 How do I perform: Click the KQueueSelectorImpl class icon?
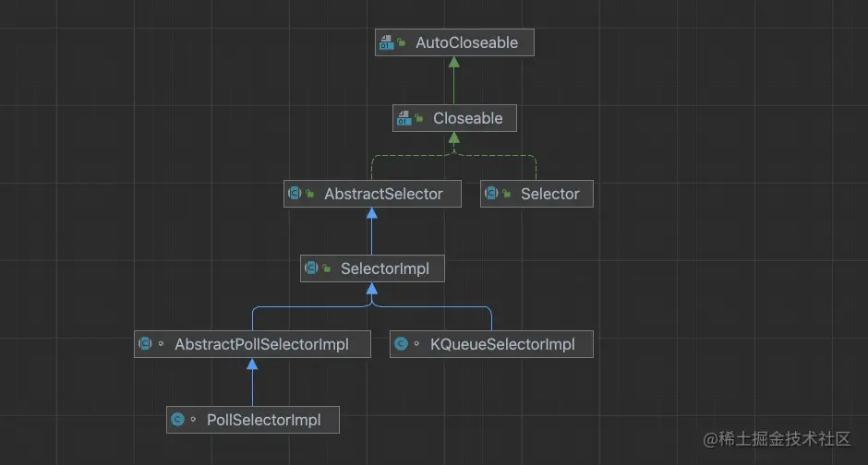point(401,343)
